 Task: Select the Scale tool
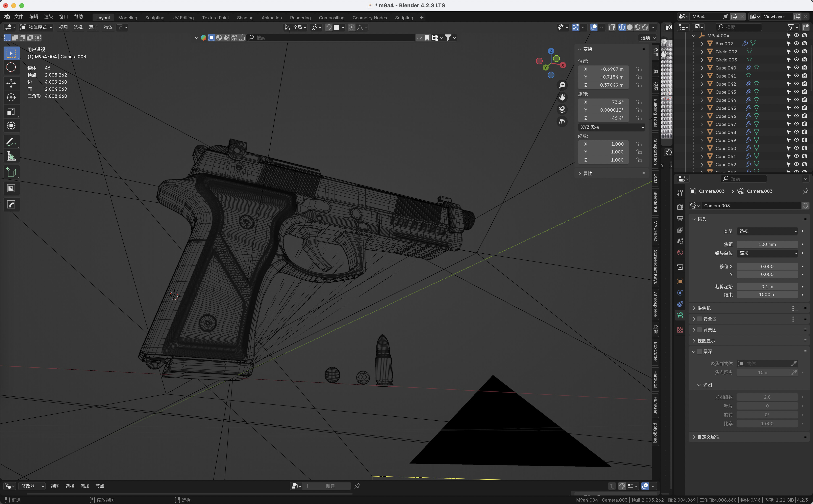tap(11, 112)
